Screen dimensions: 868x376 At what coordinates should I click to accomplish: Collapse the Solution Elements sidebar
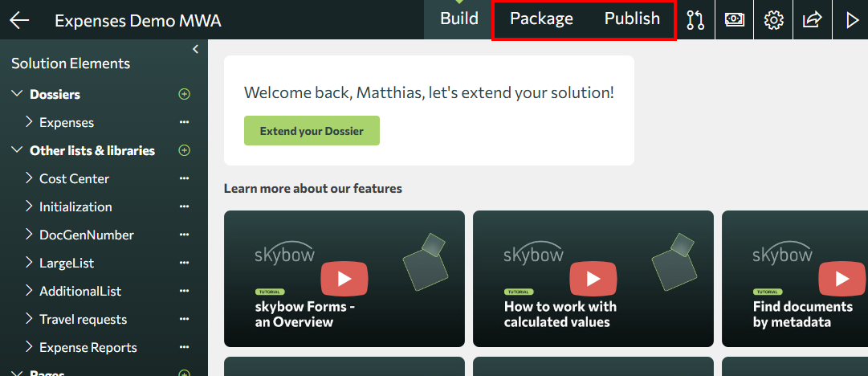[195, 51]
